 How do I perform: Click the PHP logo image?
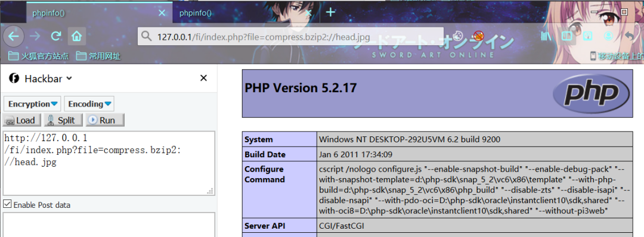pyautogui.click(x=590, y=94)
